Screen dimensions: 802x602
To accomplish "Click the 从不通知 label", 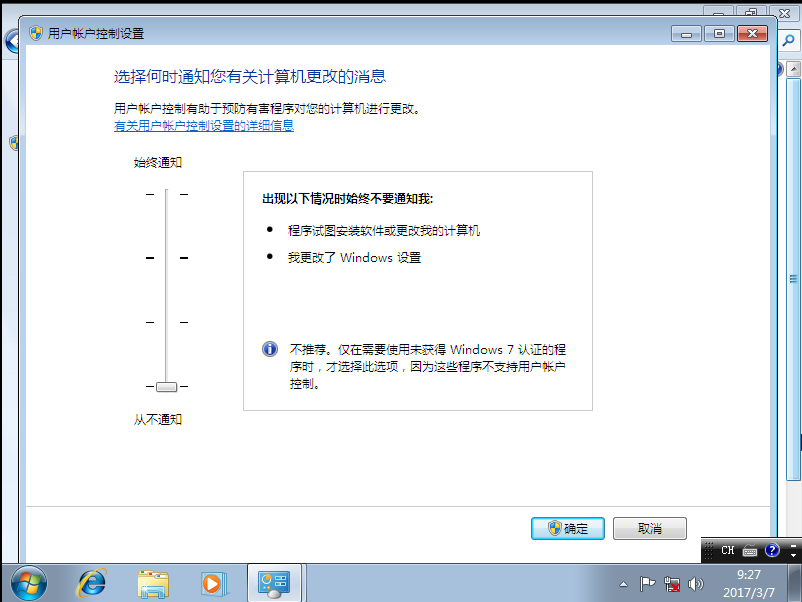I will [x=158, y=419].
